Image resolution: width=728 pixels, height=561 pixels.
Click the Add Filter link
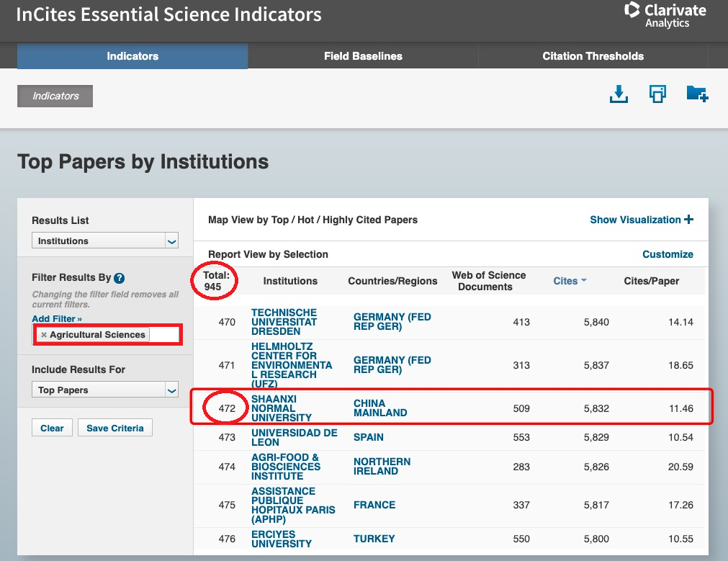57,318
